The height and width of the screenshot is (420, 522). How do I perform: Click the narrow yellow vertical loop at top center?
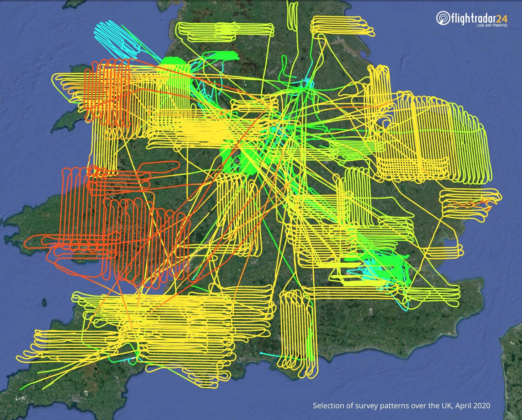click(x=293, y=15)
